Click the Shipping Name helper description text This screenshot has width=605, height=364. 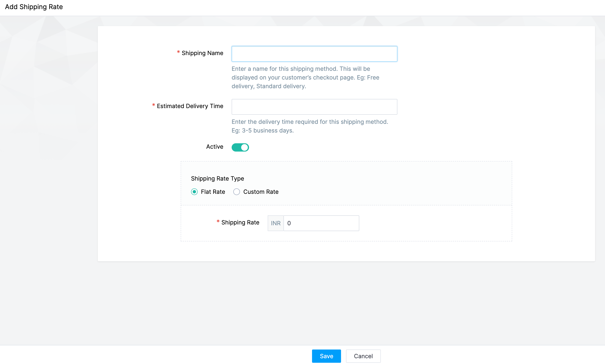[305, 77]
